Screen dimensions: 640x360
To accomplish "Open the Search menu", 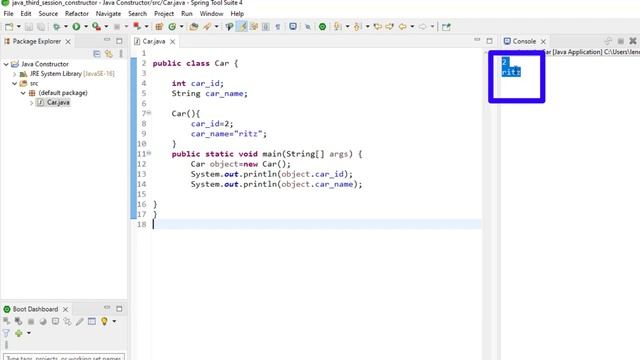I will tap(138, 13).
